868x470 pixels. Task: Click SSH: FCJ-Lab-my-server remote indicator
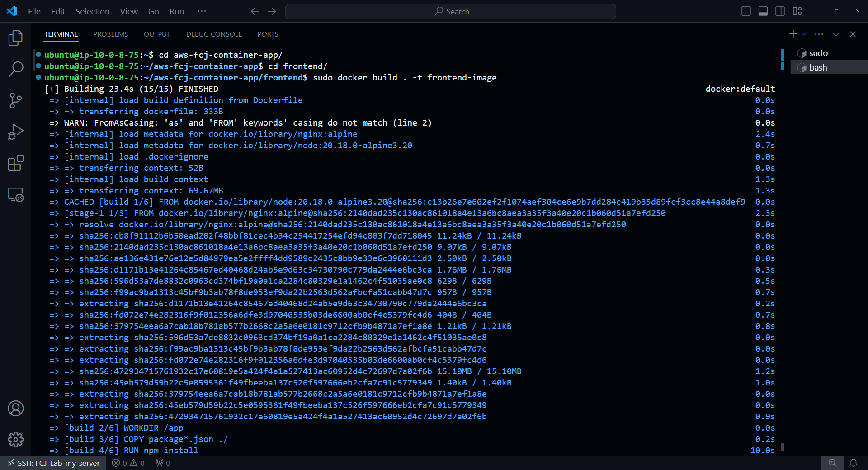pyautogui.click(x=53, y=463)
